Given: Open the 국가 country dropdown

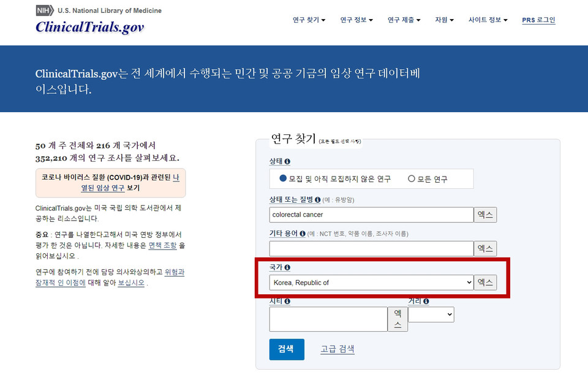Looking at the screenshot, I should (x=371, y=283).
